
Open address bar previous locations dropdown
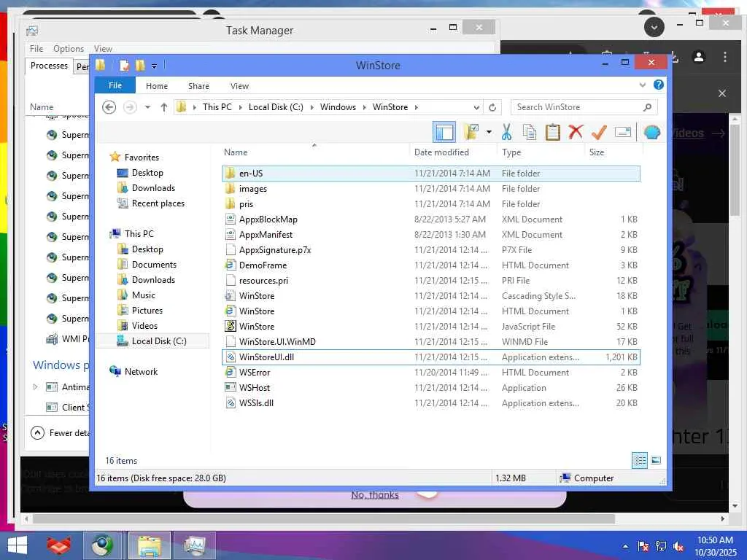[476, 107]
